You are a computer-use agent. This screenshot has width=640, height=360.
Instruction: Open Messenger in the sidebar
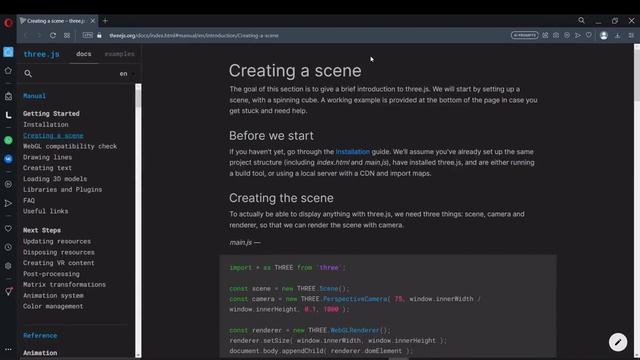(x=8, y=158)
